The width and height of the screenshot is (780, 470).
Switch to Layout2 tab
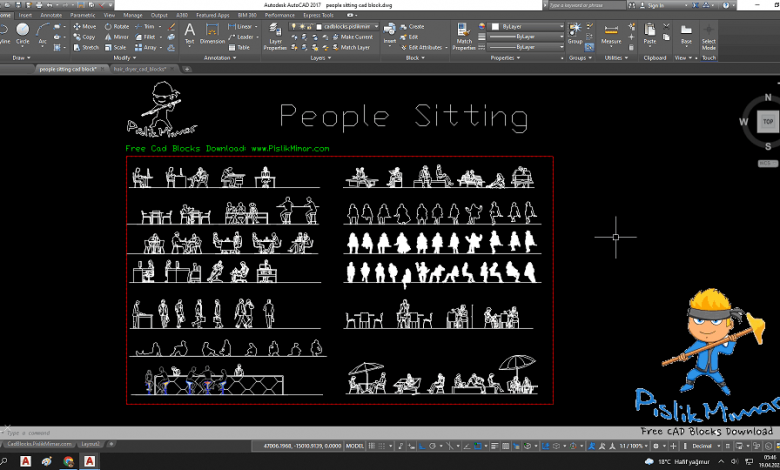tap(91, 444)
